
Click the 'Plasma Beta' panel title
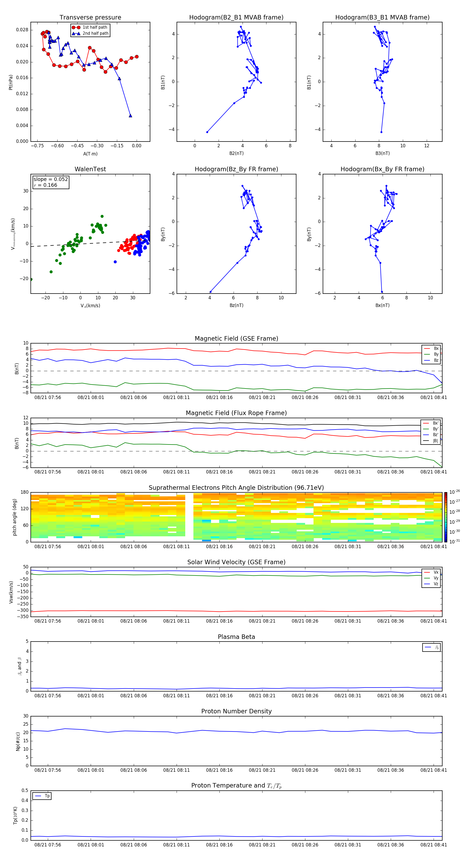(x=236, y=637)
